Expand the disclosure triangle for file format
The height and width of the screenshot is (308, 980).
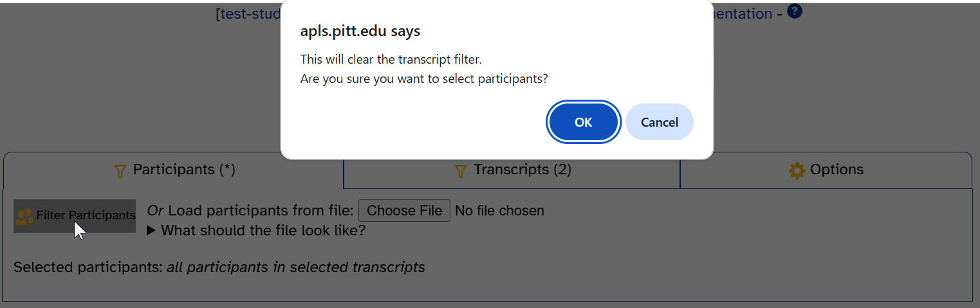[x=152, y=230]
